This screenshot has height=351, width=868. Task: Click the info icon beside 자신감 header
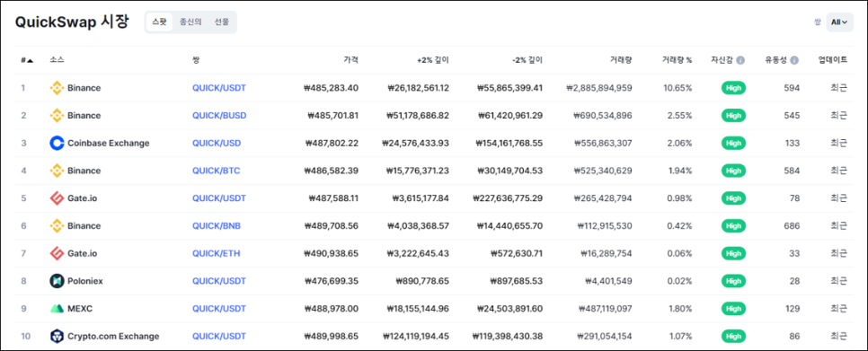tap(740, 60)
